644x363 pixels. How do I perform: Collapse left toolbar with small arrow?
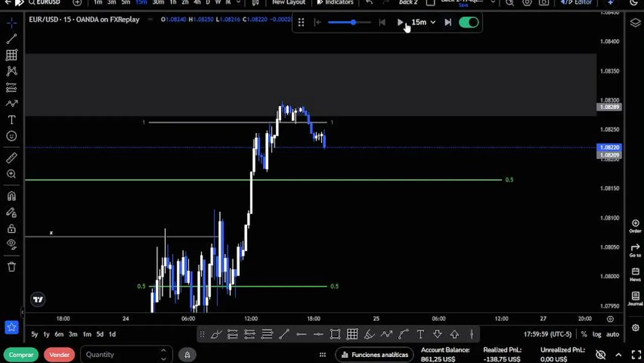pyautogui.click(x=22, y=312)
